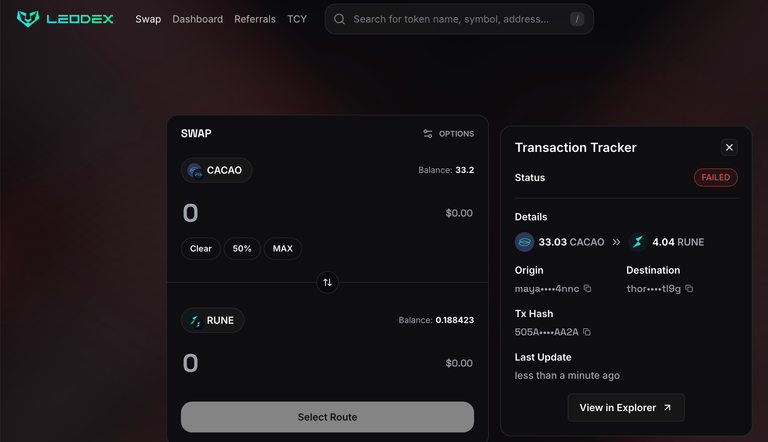This screenshot has height=442, width=768.
Task: Open the TCY menu item
Action: coord(297,19)
